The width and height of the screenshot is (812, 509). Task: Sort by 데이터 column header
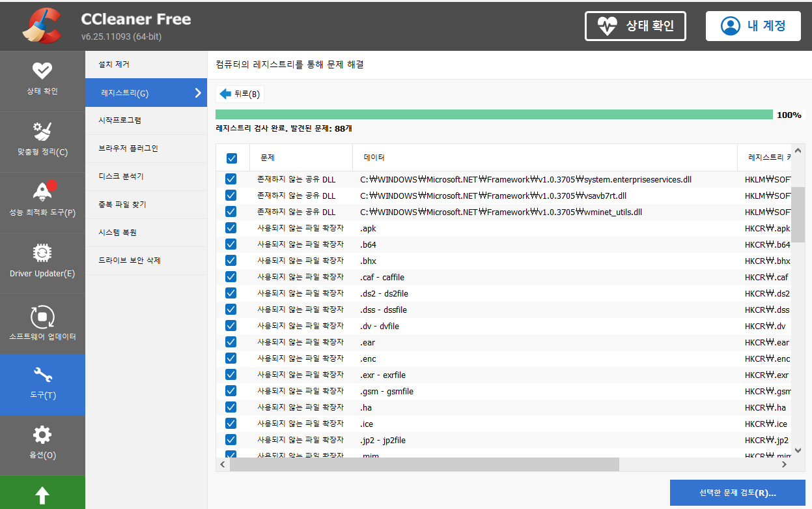coord(545,158)
